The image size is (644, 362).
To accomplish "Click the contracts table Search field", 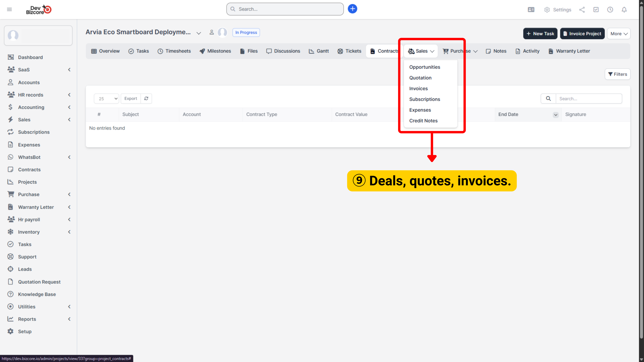I will pyautogui.click(x=589, y=98).
